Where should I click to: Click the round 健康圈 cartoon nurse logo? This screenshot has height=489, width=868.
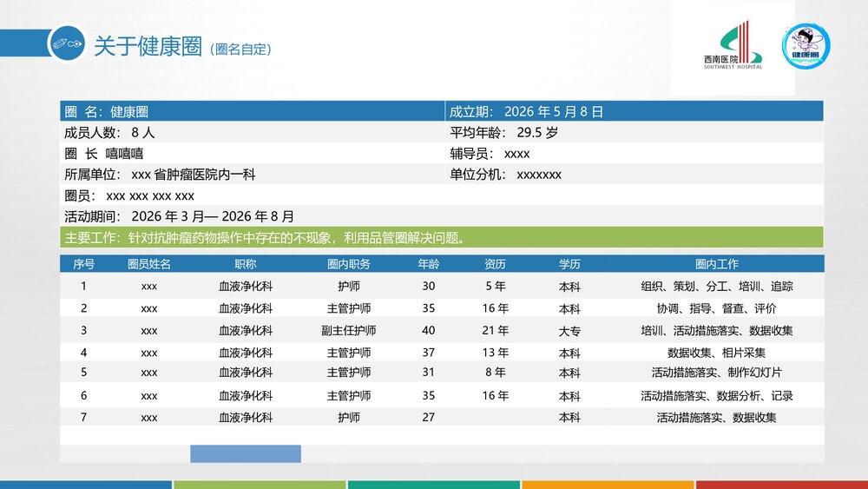(x=806, y=46)
